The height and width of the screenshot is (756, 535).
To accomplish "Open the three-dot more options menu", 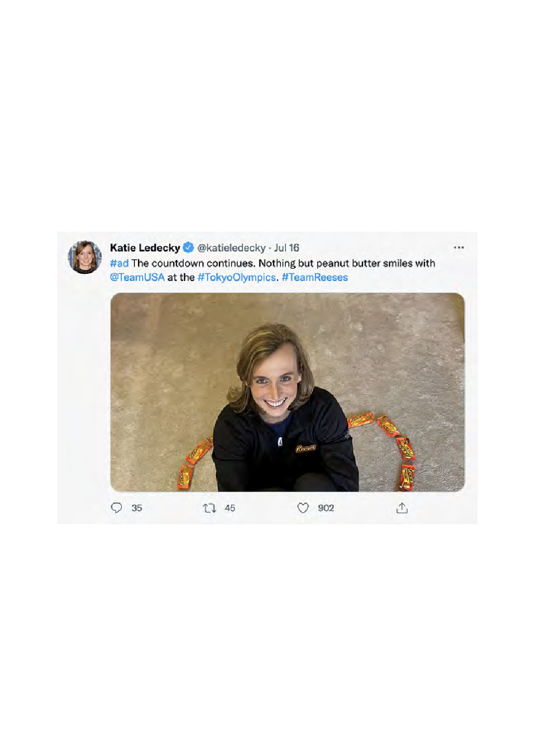I will (x=459, y=248).
